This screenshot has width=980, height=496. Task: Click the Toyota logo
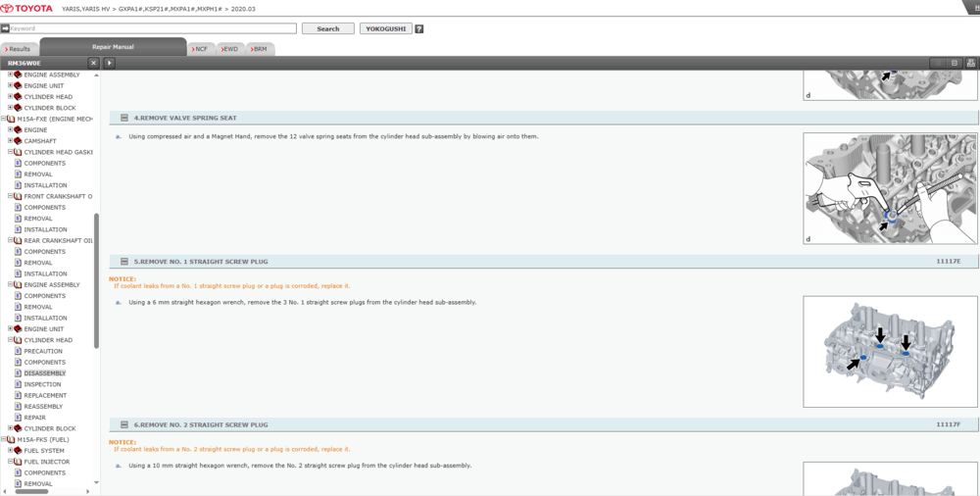point(30,8)
